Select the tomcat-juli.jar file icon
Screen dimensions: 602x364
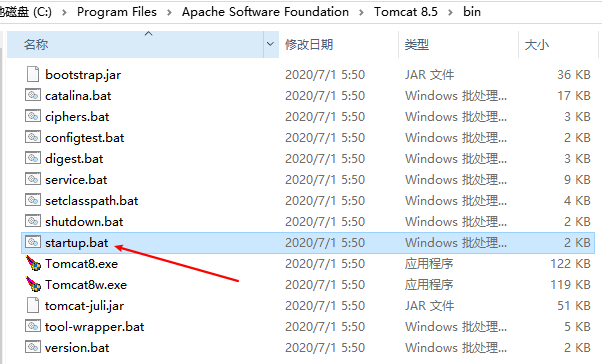pos(33,305)
